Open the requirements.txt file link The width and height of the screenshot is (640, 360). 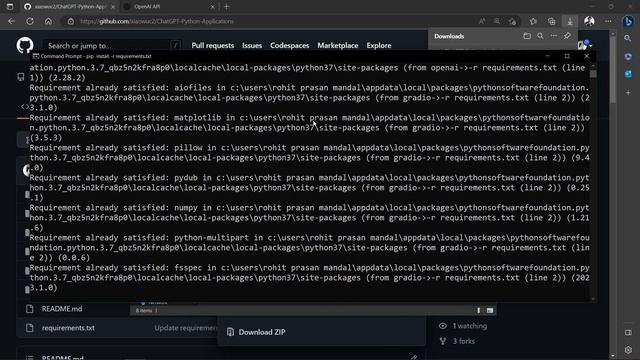coord(68,328)
